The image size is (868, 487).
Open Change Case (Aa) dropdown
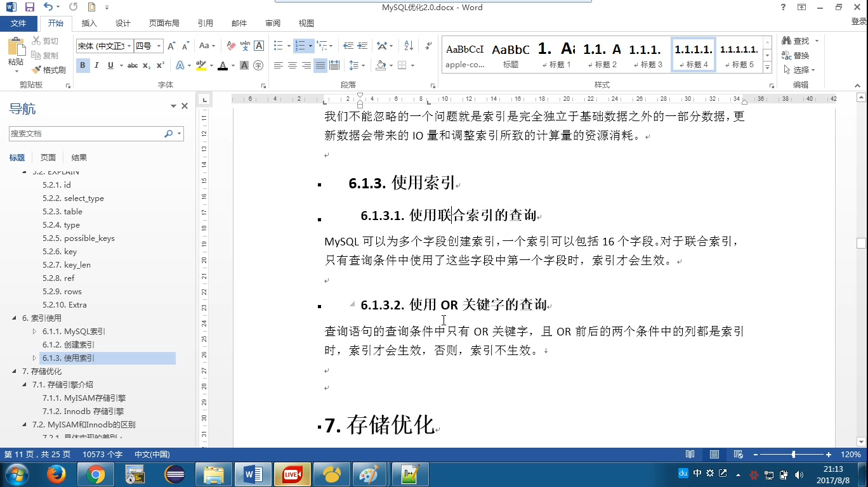pyautogui.click(x=207, y=46)
